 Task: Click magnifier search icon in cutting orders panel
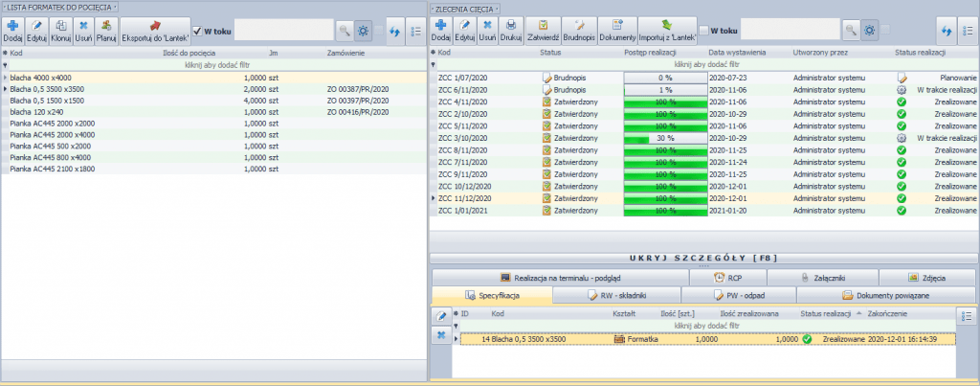(x=851, y=30)
